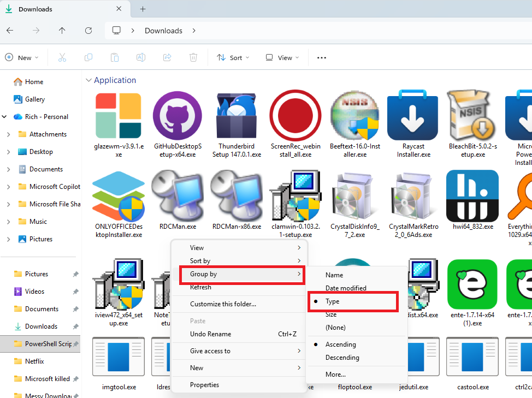Viewport: 532px width, 398px height.
Task: Expand the Attachments folder tree node
Action: point(9,134)
